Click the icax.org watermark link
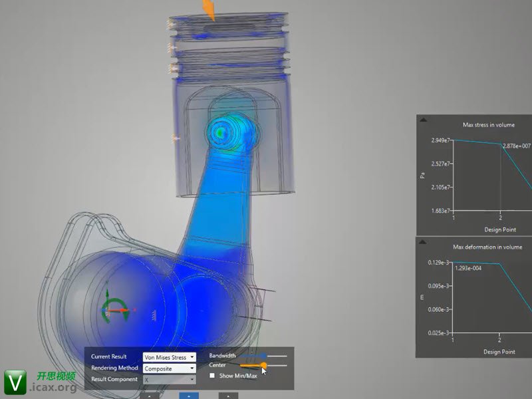532x399 pixels. point(52,387)
